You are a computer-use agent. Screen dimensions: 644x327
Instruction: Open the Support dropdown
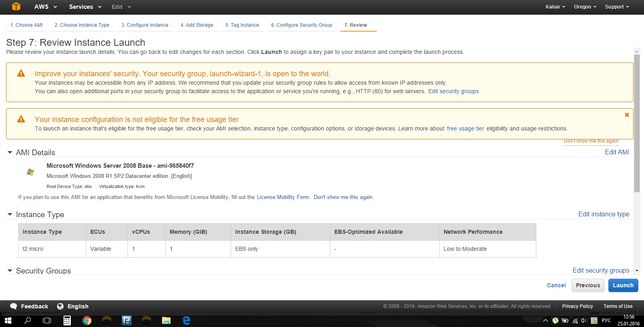617,7
